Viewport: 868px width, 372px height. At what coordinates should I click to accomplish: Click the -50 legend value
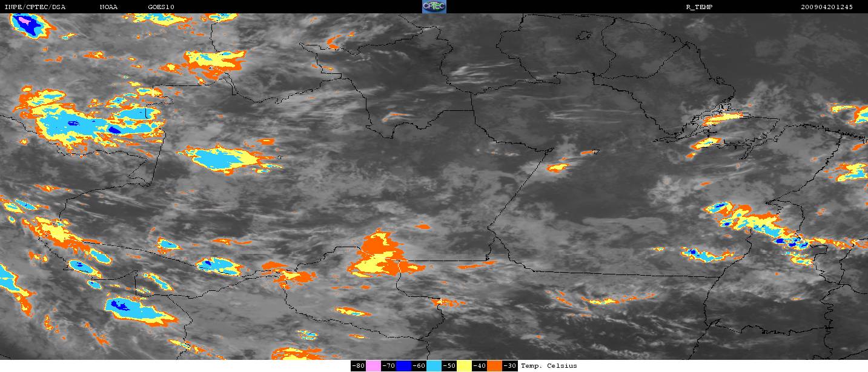pos(449,366)
